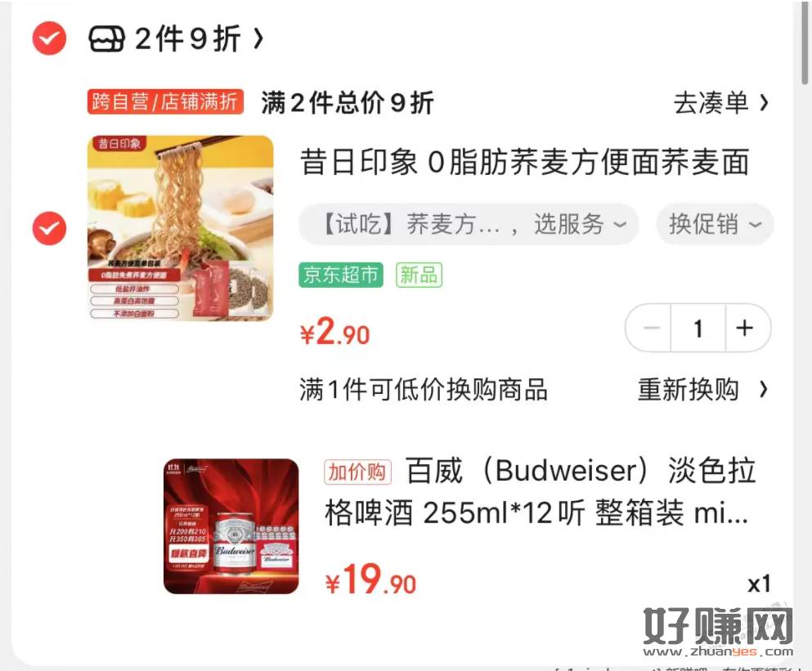The height and width of the screenshot is (671, 812).
Task: Open the buckwheat noodle product thumbnail
Action: tap(180, 228)
